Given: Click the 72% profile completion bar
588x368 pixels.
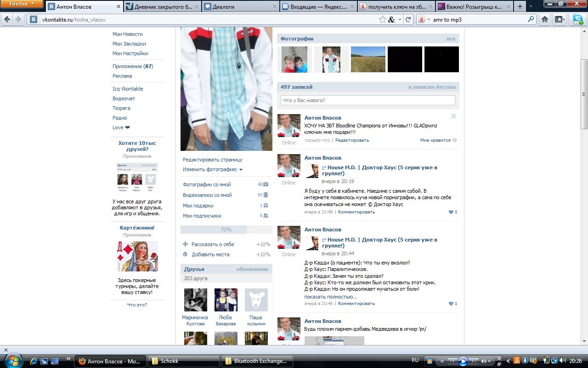Looking at the screenshot, I should [226, 230].
